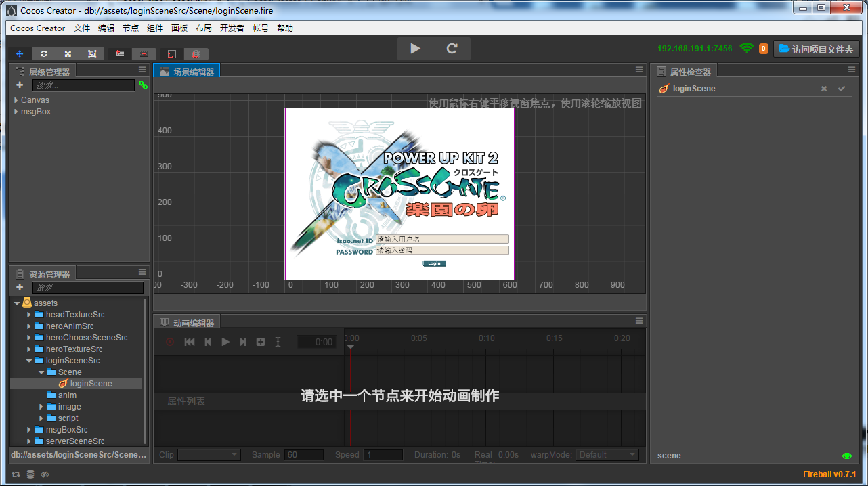Open the warpMode Default dropdown
868x486 pixels.
[x=608, y=455]
